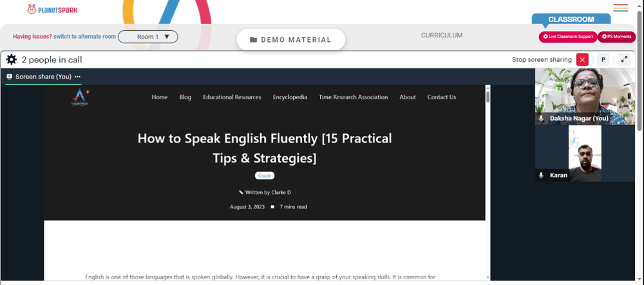Click the Educational Resources menu item
Image resolution: width=644 pixels, height=285 pixels.
[x=232, y=97]
